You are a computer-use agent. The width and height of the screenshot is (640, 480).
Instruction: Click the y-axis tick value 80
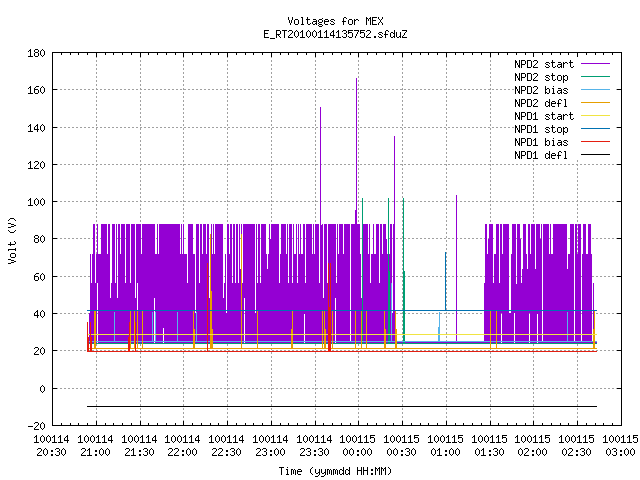point(39,239)
